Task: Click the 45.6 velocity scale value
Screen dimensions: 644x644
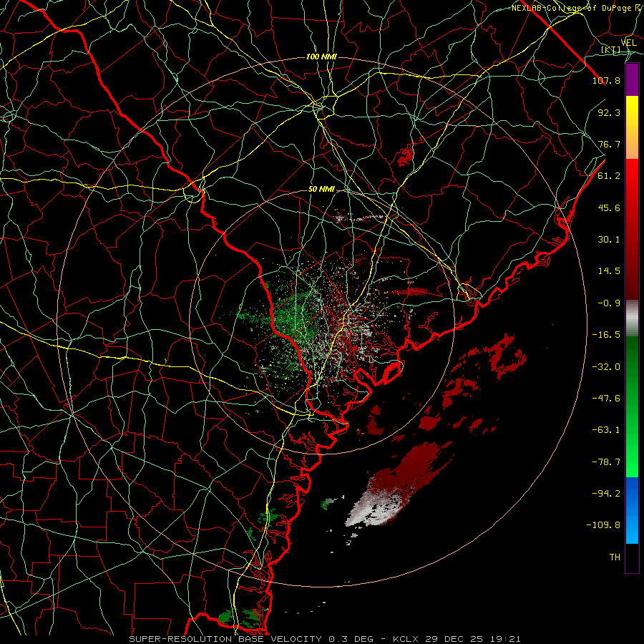Action: pos(609,208)
